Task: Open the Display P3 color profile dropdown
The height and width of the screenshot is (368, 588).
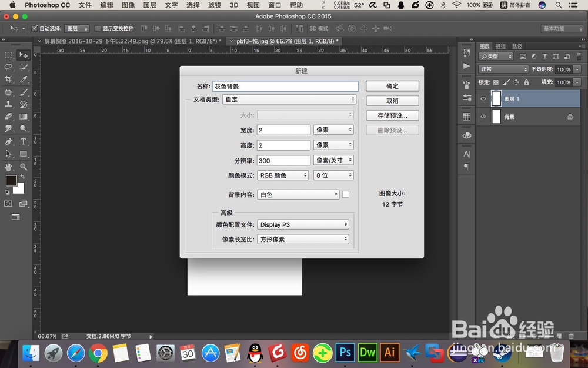Action: tap(303, 224)
